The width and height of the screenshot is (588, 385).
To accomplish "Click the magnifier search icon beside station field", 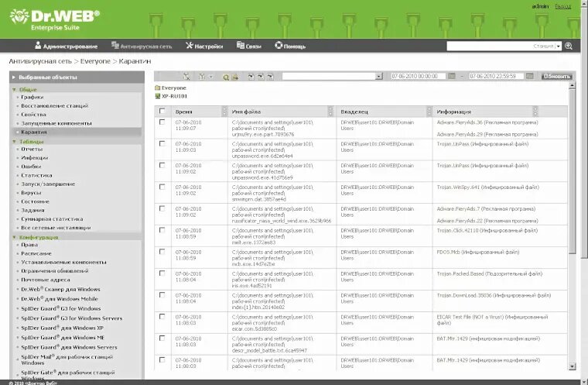I will click(569, 46).
